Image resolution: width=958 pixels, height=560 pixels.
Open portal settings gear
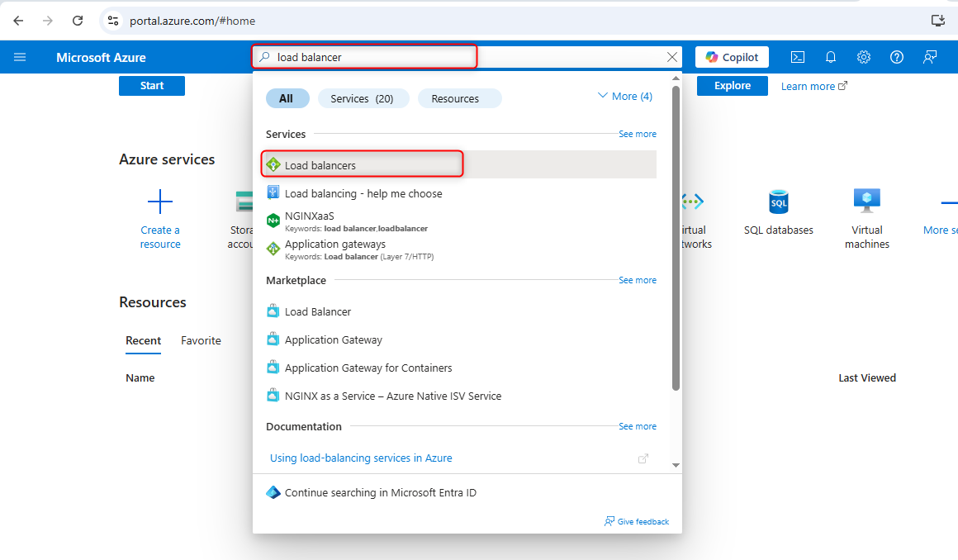tap(863, 57)
